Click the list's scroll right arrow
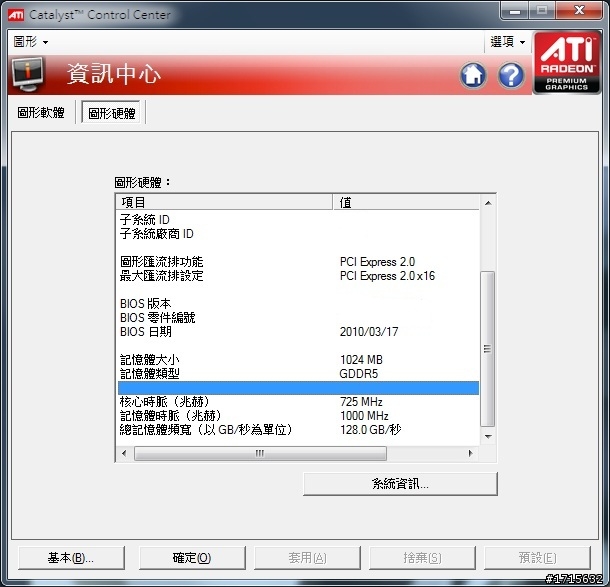The height and width of the screenshot is (587, 610). click(471, 453)
